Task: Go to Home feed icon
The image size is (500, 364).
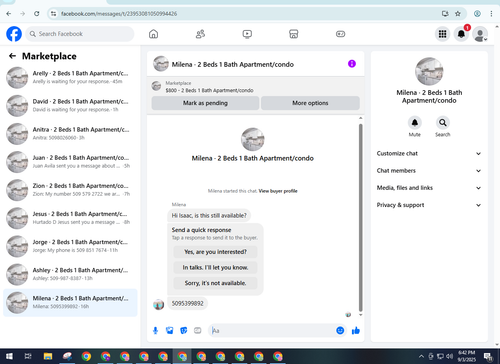Action: click(153, 34)
